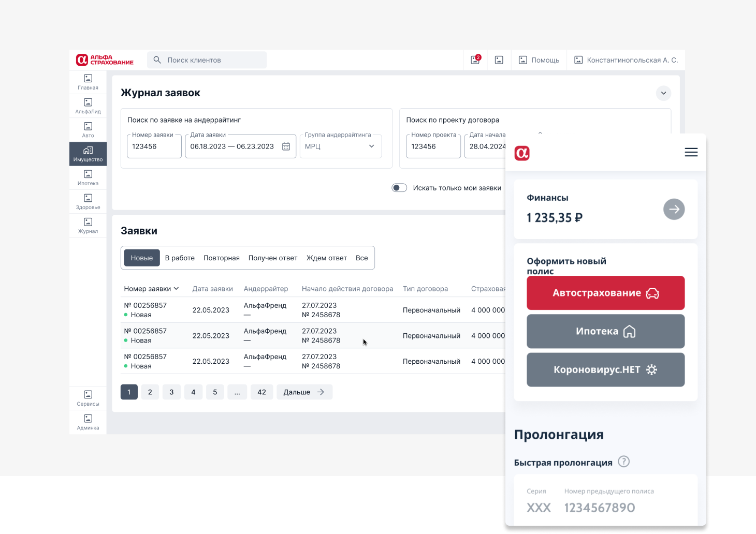Open Помощь in the header
The width and height of the screenshot is (756, 534).
coord(539,60)
